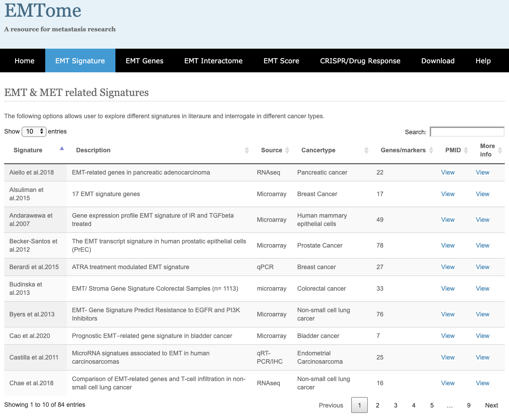The width and height of the screenshot is (509, 420).
Task: View more info for Alsuliman et al.2015
Action: [483, 194]
